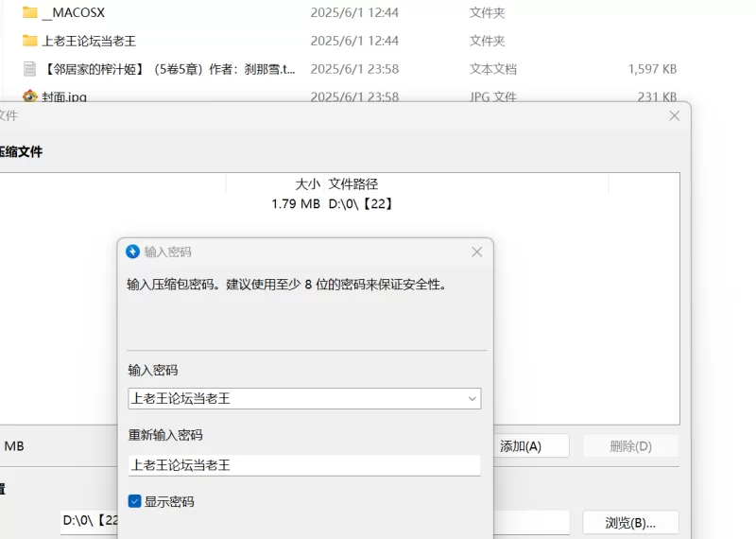Image resolution: width=756 pixels, height=539 pixels.
Task: Click the text document file icon
Action: (30, 69)
